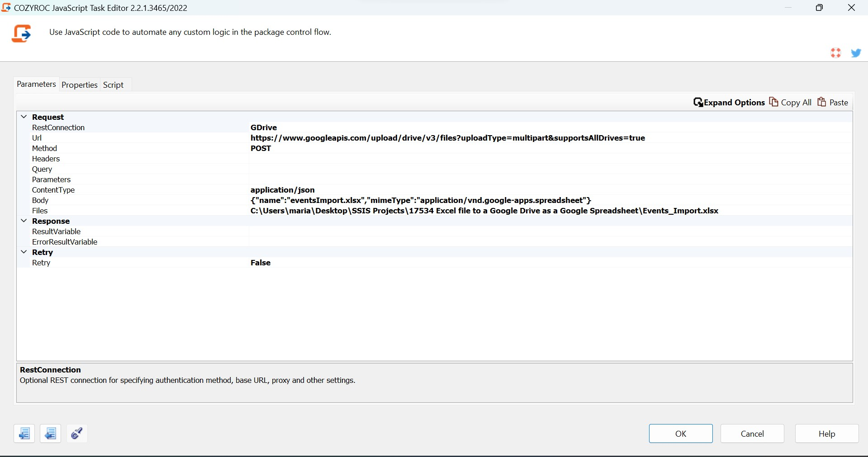Confirm with the OK button
The height and width of the screenshot is (457, 868).
681,433
